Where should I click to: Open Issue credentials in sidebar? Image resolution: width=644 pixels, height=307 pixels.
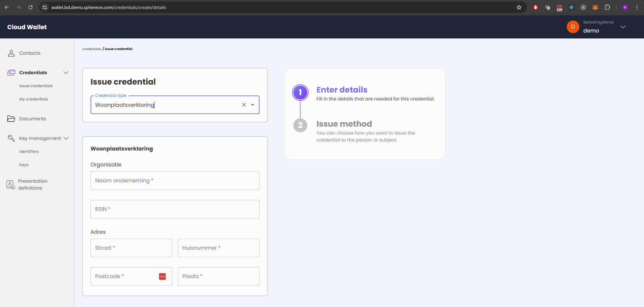pyautogui.click(x=36, y=86)
